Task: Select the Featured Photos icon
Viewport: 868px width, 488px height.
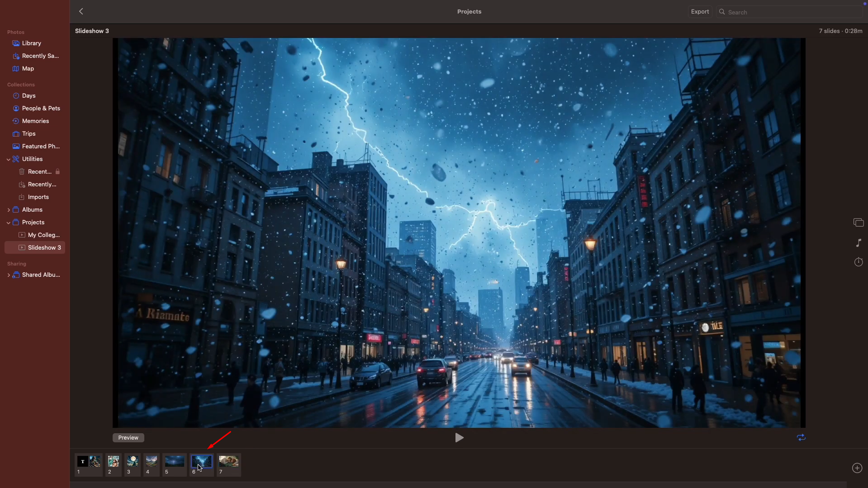Action: point(16,147)
